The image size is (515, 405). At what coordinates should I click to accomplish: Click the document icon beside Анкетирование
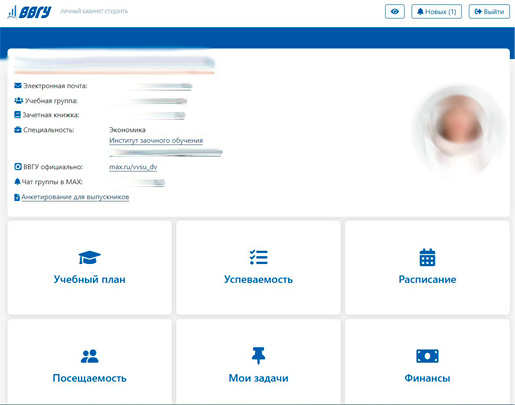pyautogui.click(x=17, y=197)
